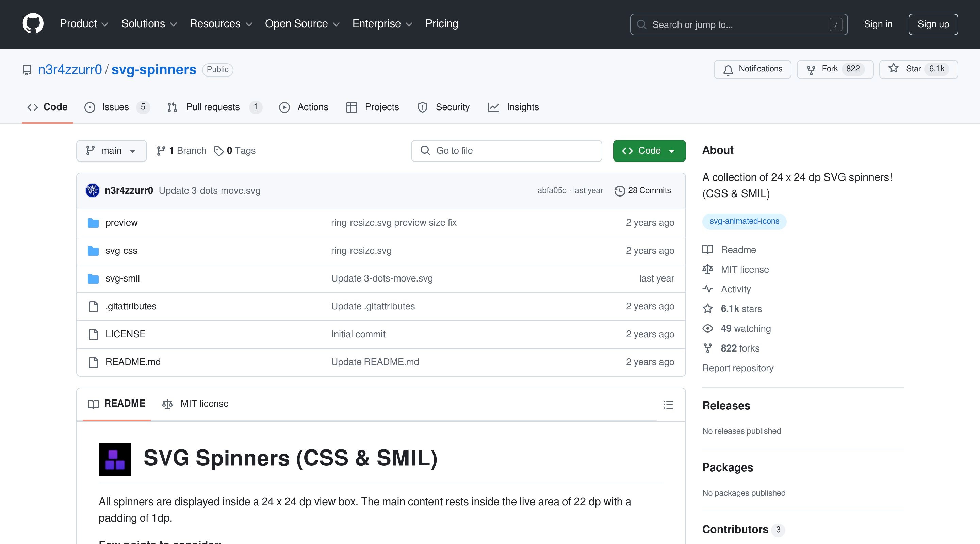Open the Open Source menu
Viewport: 980px width, 544px height.
pos(302,23)
